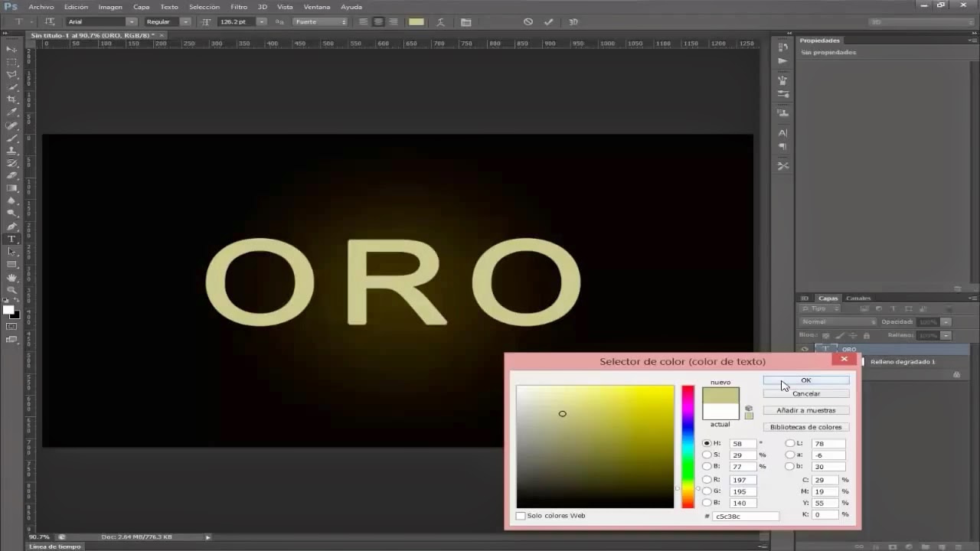The image size is (980, 551).
Task: Open the Tipo layer filter dropdown
Action: (820, 308)
